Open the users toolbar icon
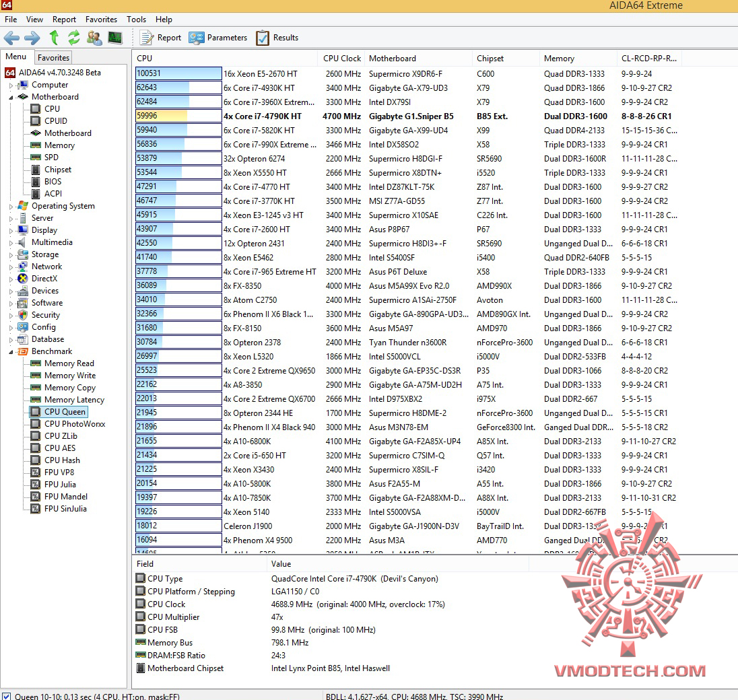 (x=94, y=38)
